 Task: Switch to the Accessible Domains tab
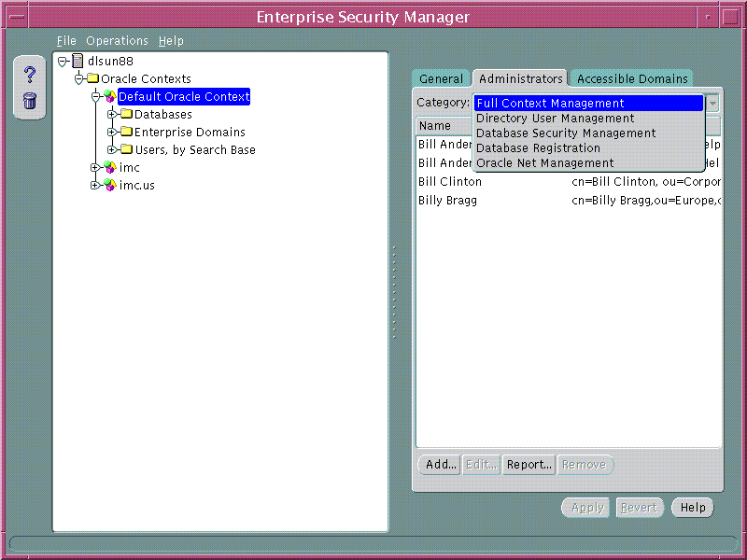[632, 78]
